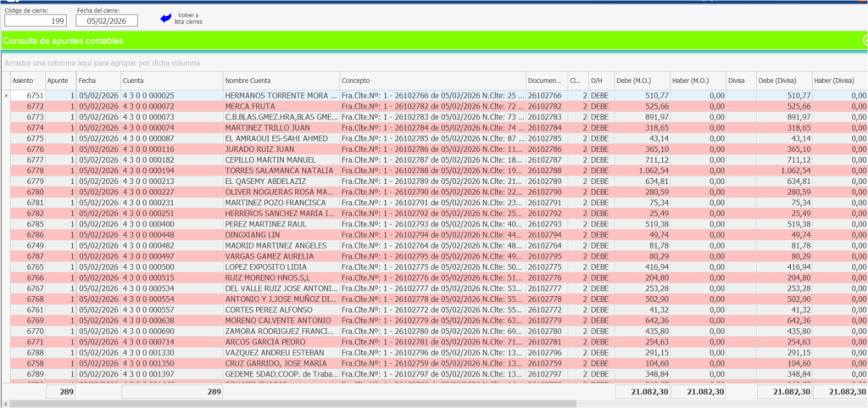Viewport: 868px width, 408px height.
Task: Sort by the Fecha column header
Action: [97, 80]
